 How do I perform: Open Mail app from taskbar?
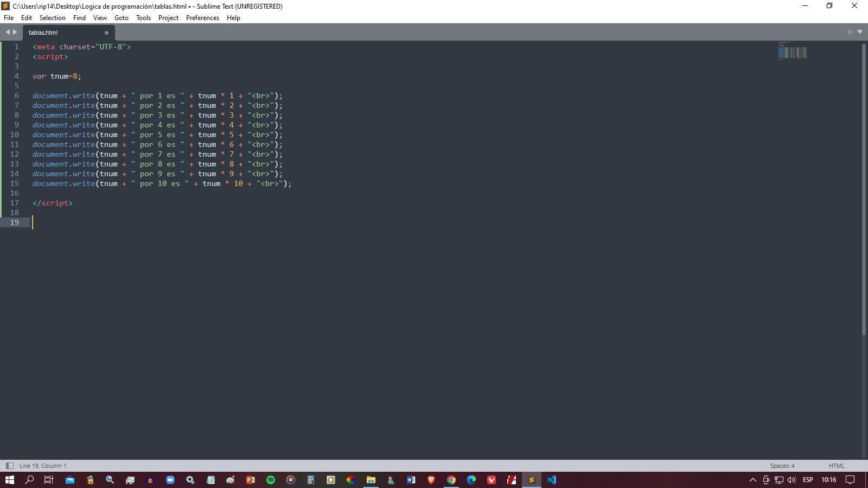pyautogui.click(x=70, y=480)
